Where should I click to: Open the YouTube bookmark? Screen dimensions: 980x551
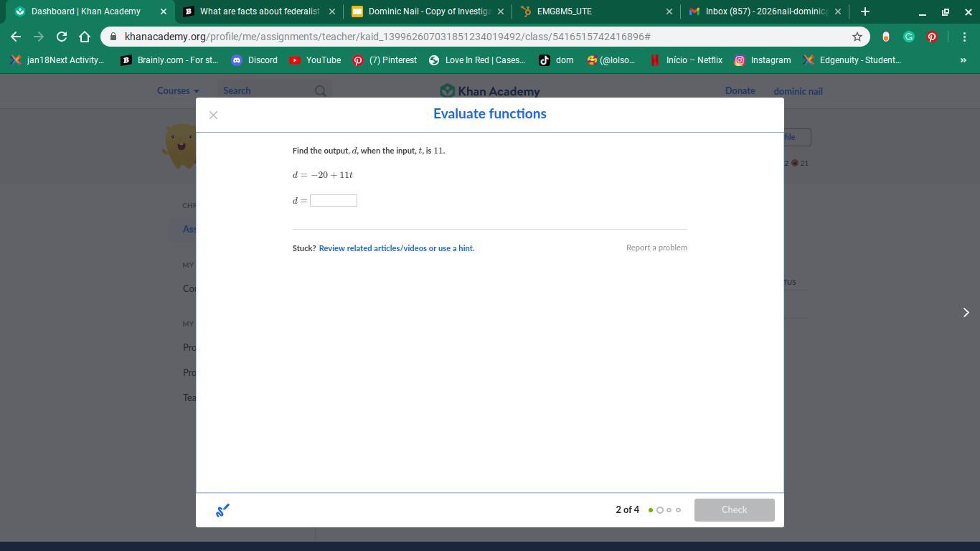[315, 60]
